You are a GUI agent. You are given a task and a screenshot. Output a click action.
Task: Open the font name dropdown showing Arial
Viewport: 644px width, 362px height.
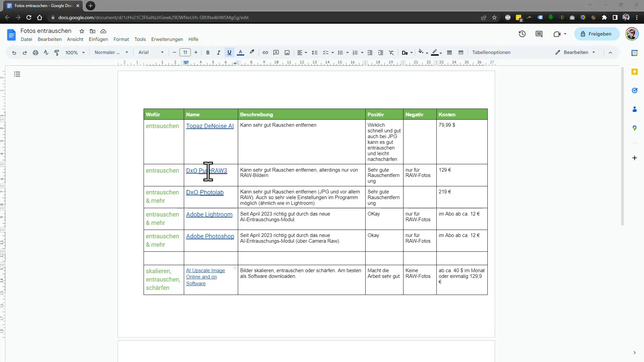[150, 52]
